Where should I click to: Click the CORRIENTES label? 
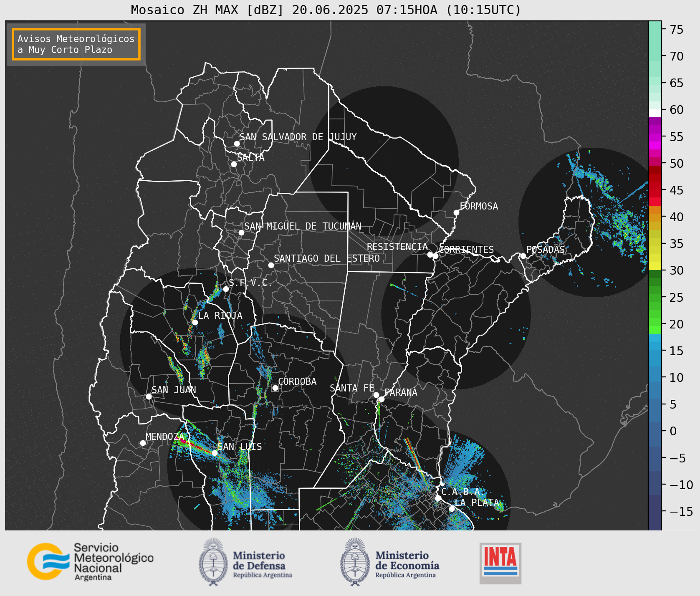(467, 250)
